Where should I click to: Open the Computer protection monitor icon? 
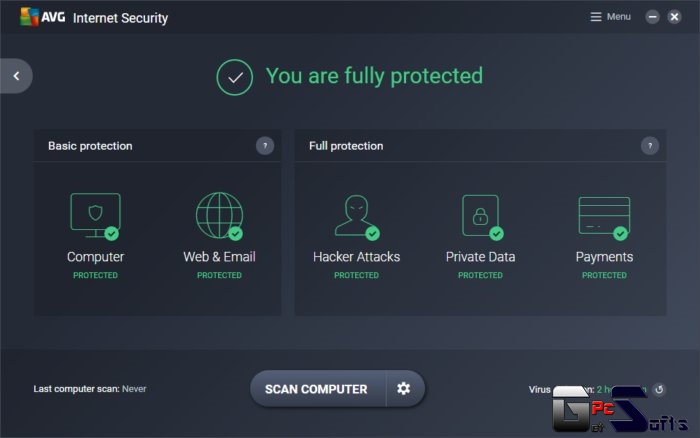(95, 216)
